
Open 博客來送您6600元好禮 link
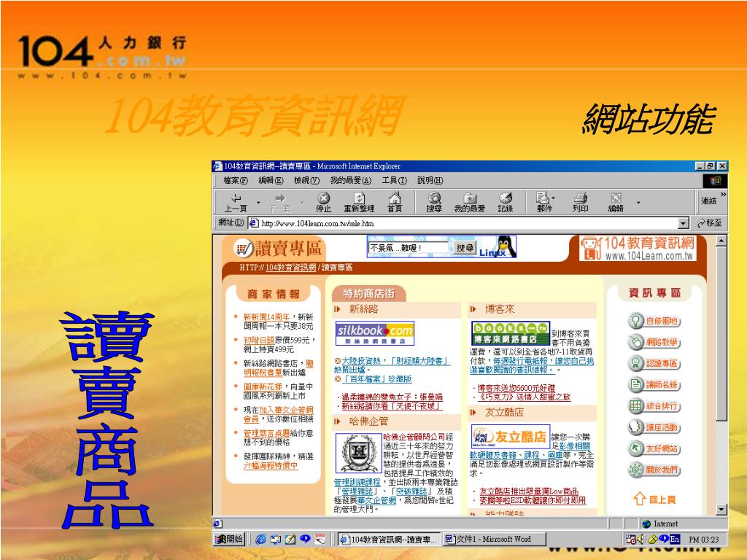[516, 388]
